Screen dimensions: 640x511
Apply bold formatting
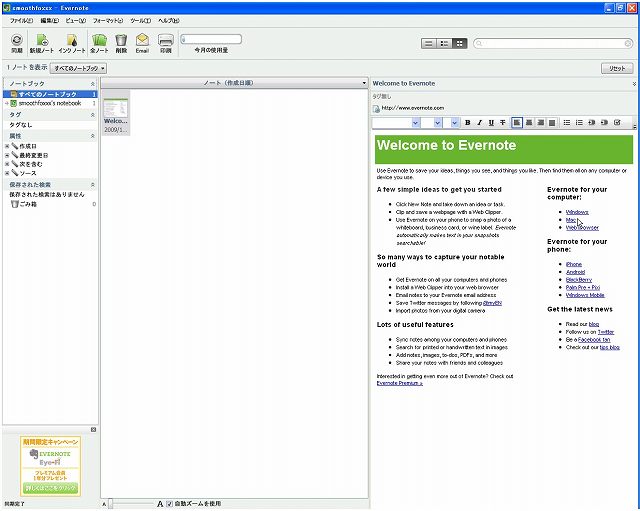pyautogui.click(x=468, y=122)
